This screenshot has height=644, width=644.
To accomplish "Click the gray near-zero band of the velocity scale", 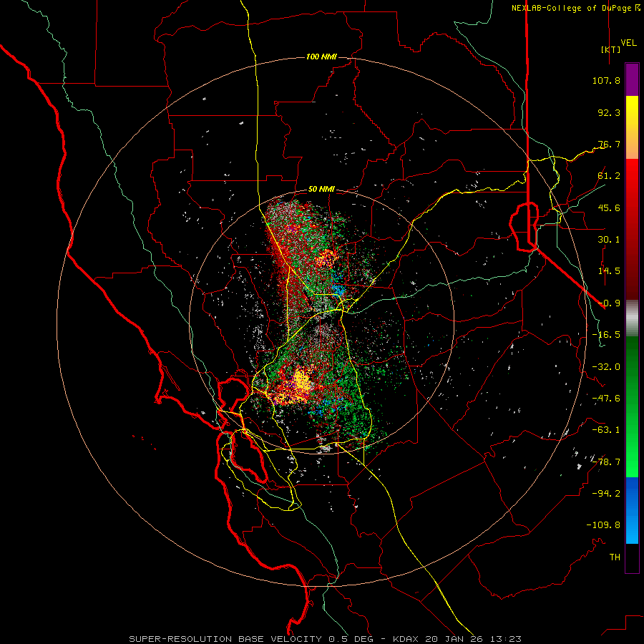I will pos(632,318).
